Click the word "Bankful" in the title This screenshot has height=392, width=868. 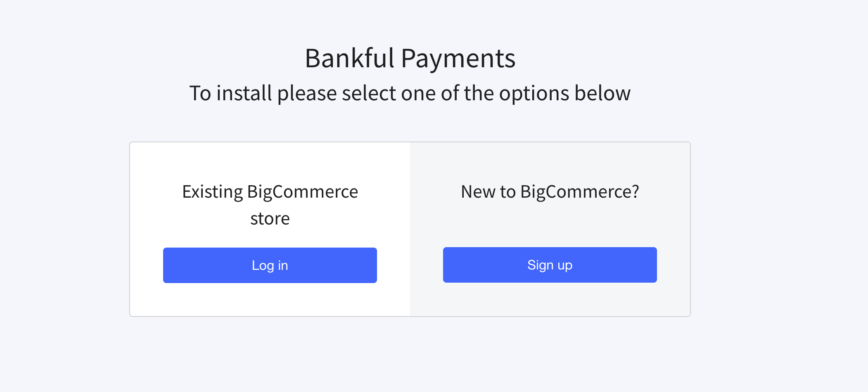point(349,58)
